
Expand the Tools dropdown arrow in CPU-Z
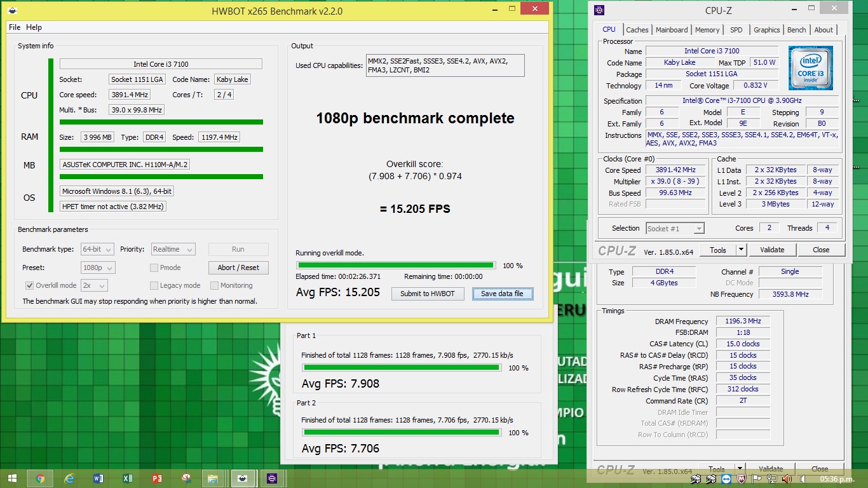coord(741,250)
